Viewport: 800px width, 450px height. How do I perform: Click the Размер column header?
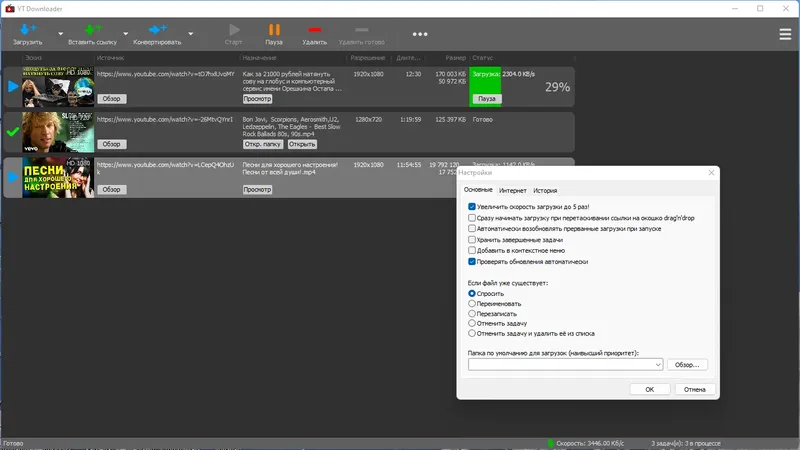(455, 58)
